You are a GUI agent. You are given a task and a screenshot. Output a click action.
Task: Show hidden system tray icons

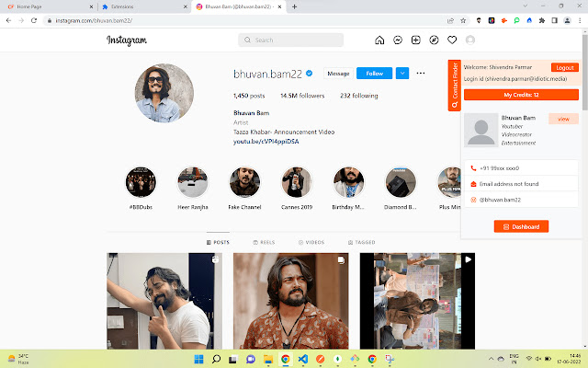[x=491, y=359]
